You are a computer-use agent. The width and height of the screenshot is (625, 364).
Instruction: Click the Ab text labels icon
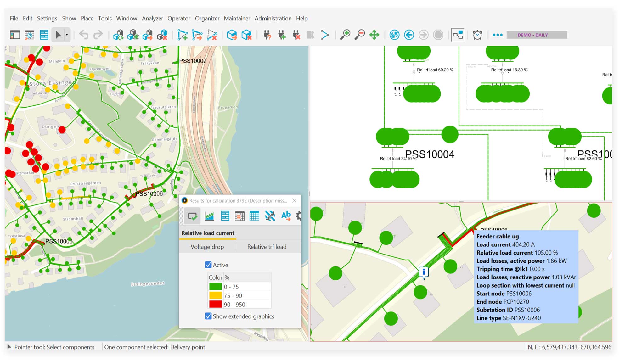[286, 216]
